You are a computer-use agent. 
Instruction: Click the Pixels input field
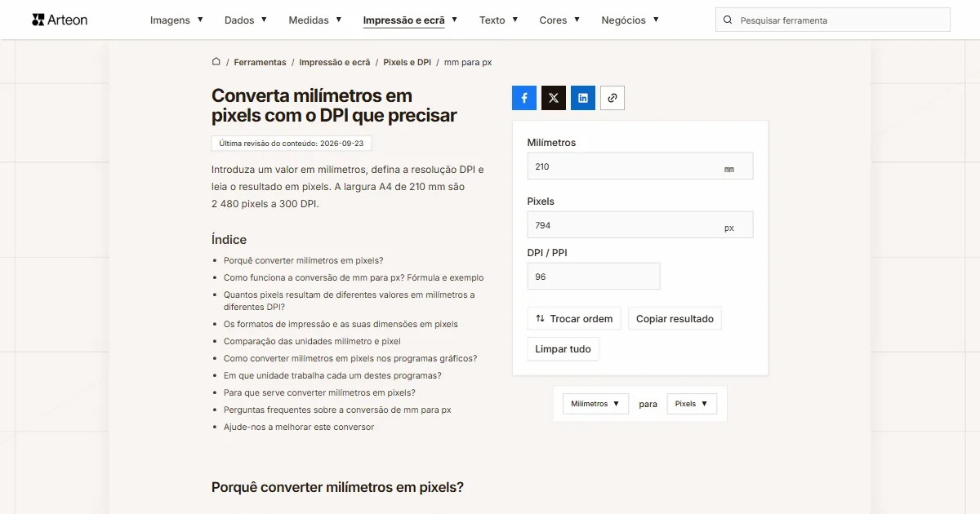point(640,225)
